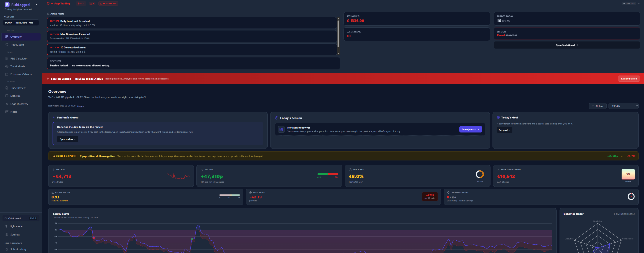Click the Set goal button
The image size is (644, 253).
click(x=504, y=130)
